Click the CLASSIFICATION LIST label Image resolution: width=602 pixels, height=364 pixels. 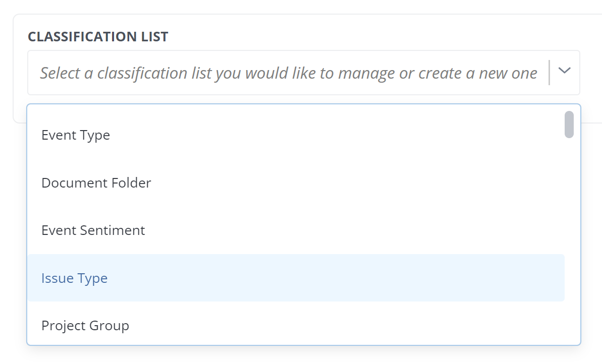(98, 36)
